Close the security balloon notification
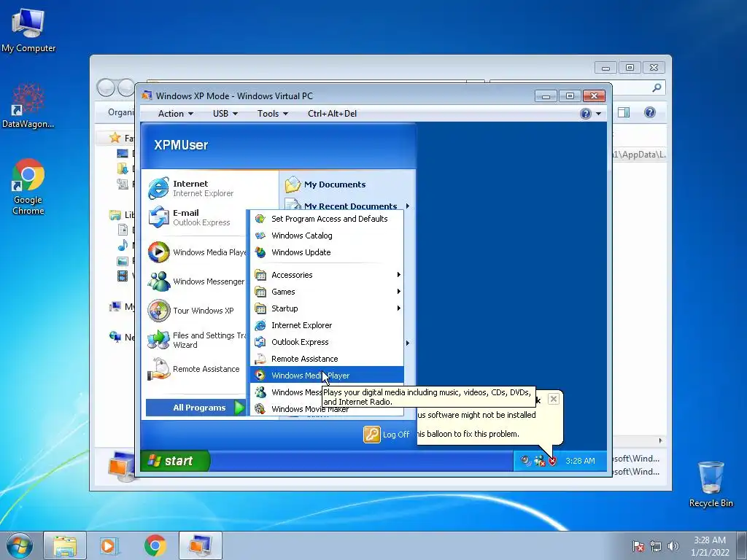This screenshot has height=560, width=747. 553,399
